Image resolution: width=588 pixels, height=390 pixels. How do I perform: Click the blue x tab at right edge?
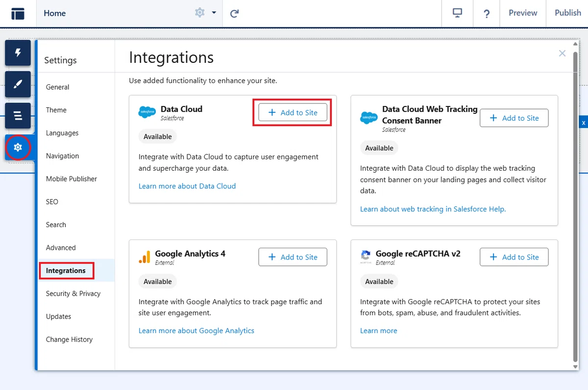coord(584,123)
